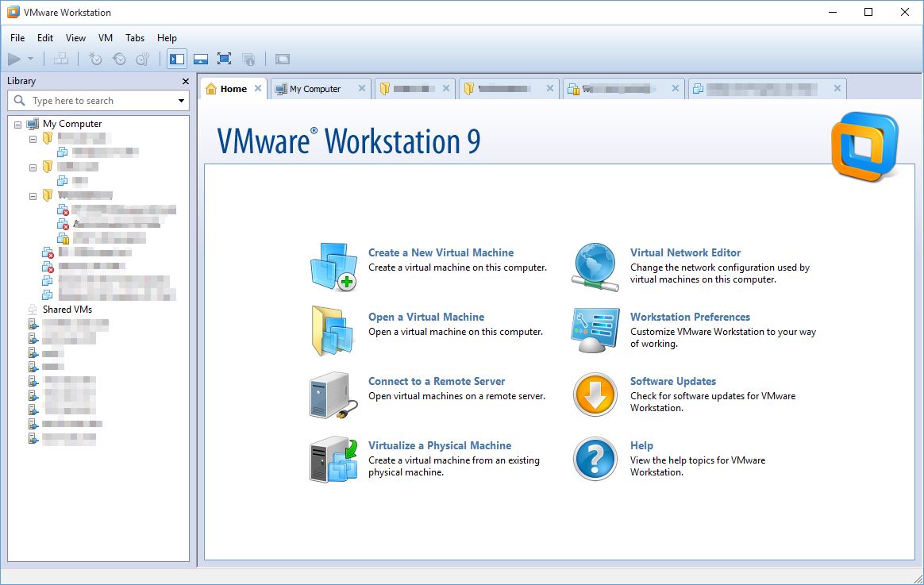Screen dimensions: 924x585
Task: Click the Virtualize a Physical Machine icon
Action: click(x=333, y=460)
